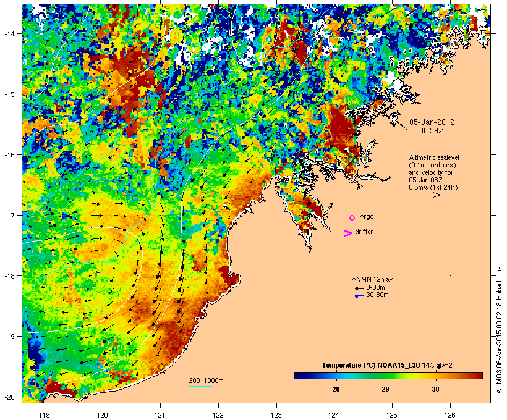507x420 pixels.
Task: Click the black 0-30m legend arrow
Action: pos(359,288)
